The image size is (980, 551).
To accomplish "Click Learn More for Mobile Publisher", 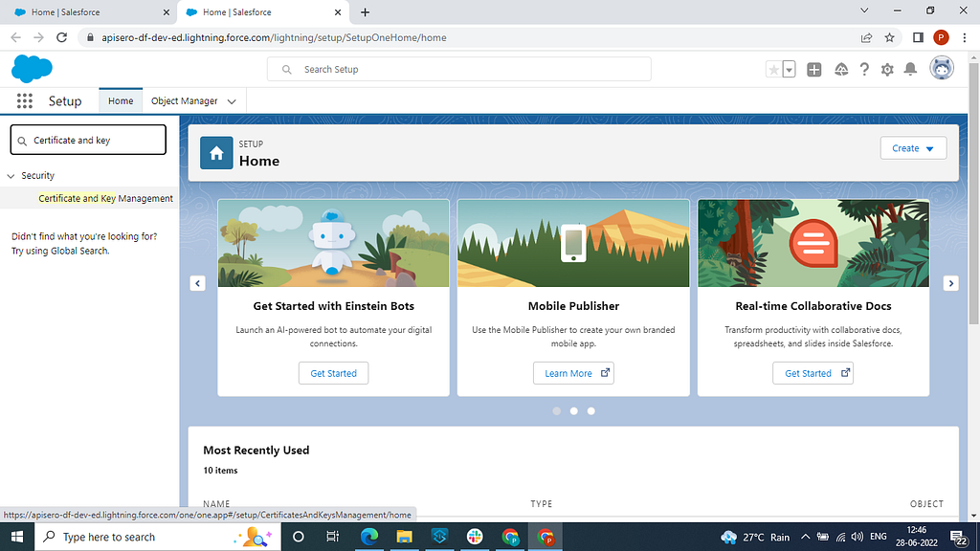I will [573, 373].
